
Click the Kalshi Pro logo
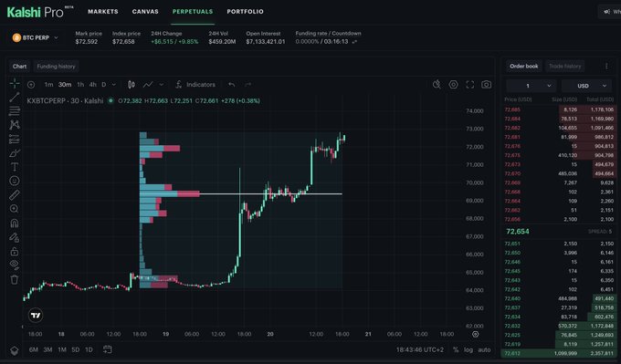[x=40, y=12]
